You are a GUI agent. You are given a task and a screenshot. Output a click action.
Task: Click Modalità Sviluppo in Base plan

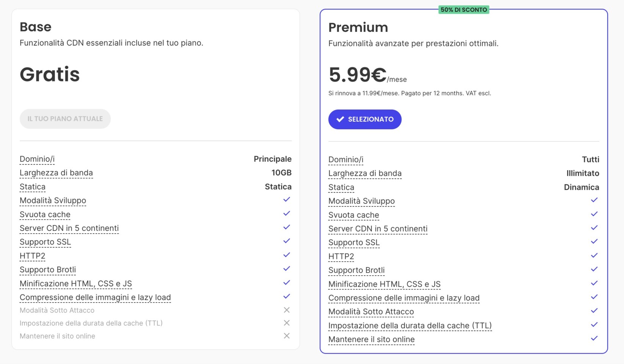click(x=53, y=201)
